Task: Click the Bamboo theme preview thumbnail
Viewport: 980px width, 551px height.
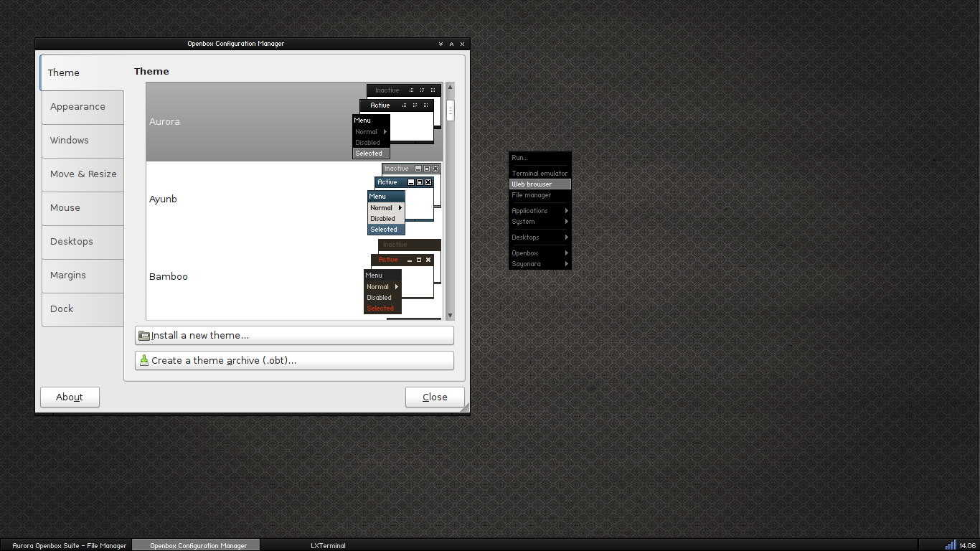Action: [x=402, y=276]
